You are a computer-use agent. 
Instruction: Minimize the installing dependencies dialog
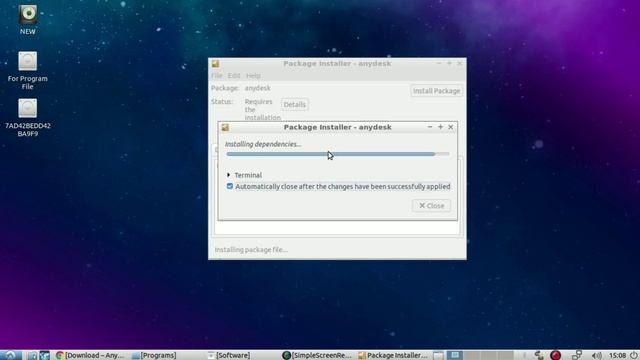(x=430, y=127)
